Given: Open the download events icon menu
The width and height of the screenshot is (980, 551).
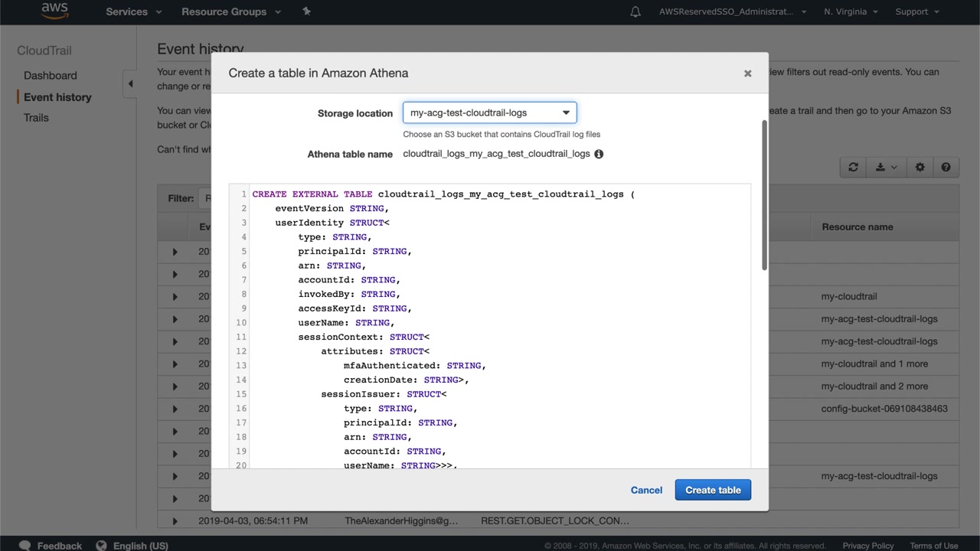Looking at the screenshot, I should tap(886, 168).
